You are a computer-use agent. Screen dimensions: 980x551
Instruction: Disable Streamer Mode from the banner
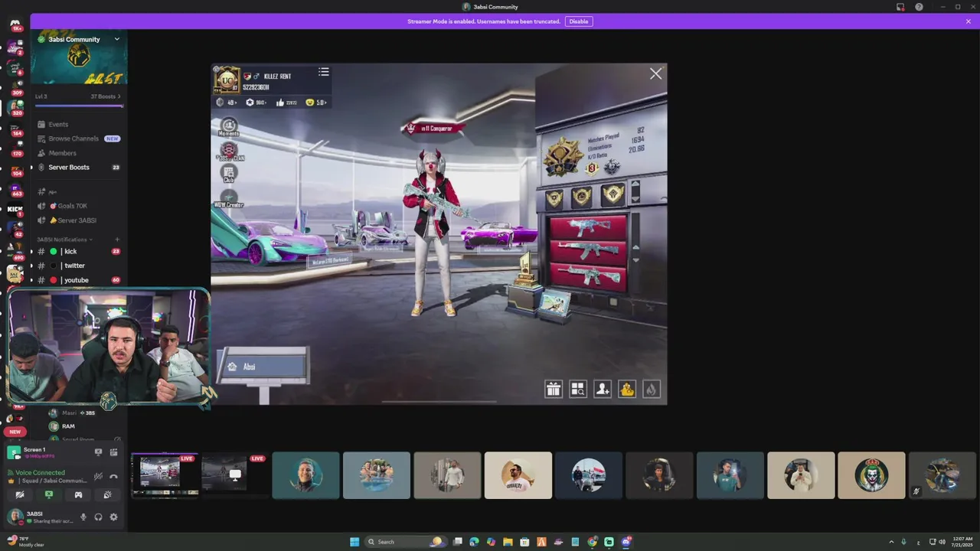pyautogui.click(x=579, y=21)
